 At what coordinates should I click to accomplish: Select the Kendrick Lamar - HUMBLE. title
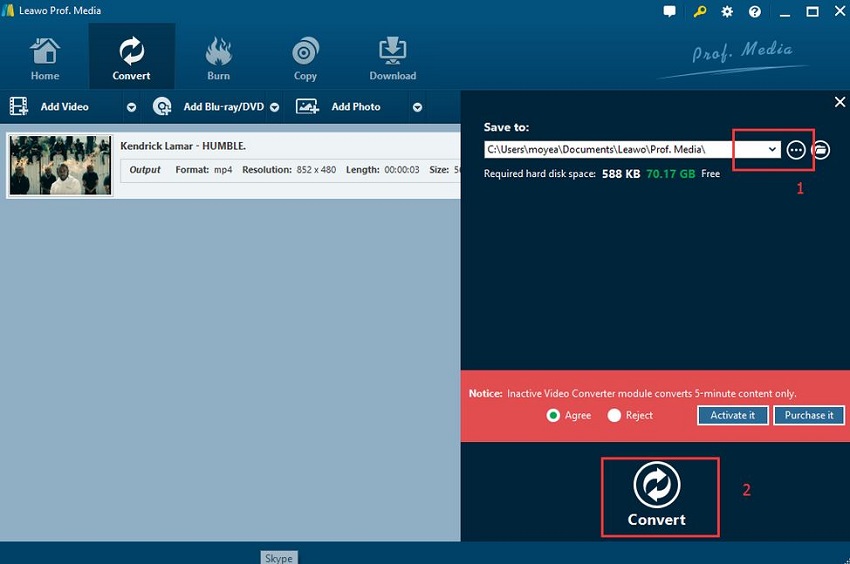coord(183,146)
